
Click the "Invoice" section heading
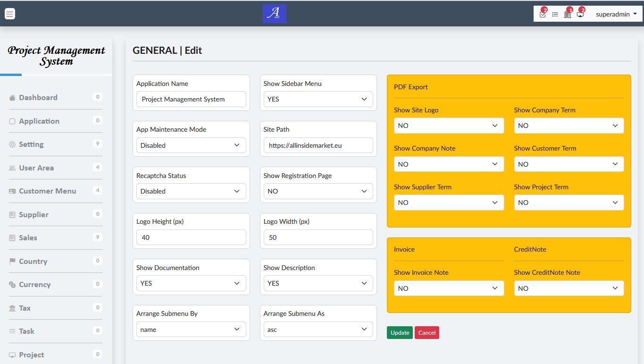404,249
